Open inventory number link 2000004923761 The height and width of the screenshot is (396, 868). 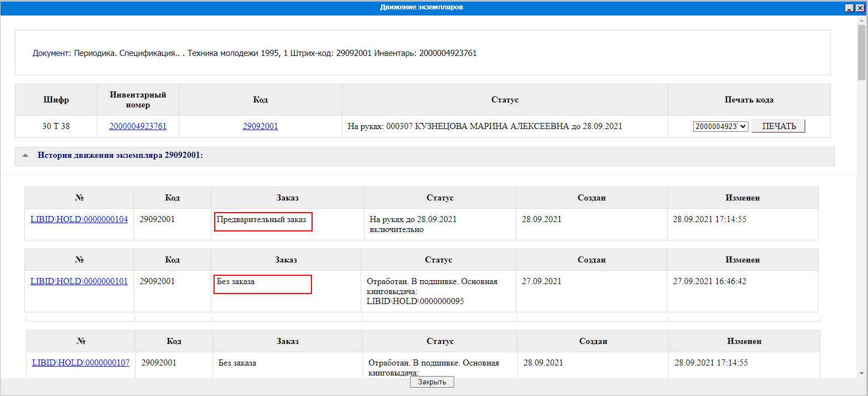tap(138, 126)
